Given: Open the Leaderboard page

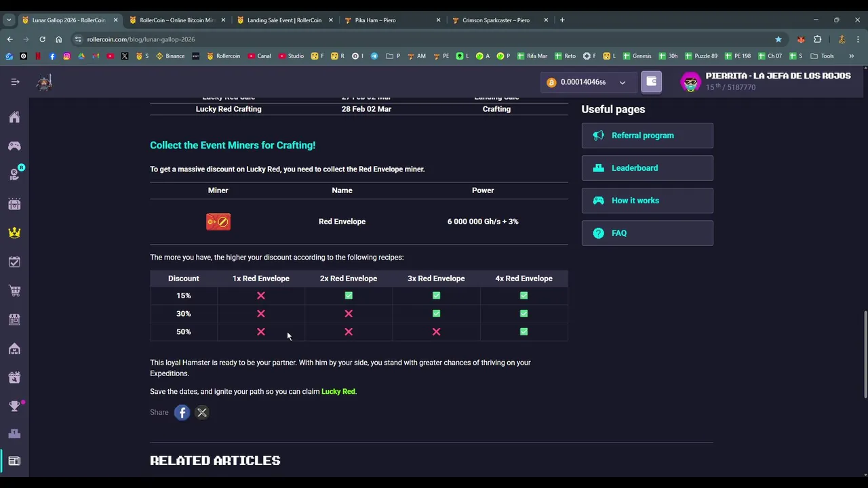Looking at the screenshot, I should point(647,168).
